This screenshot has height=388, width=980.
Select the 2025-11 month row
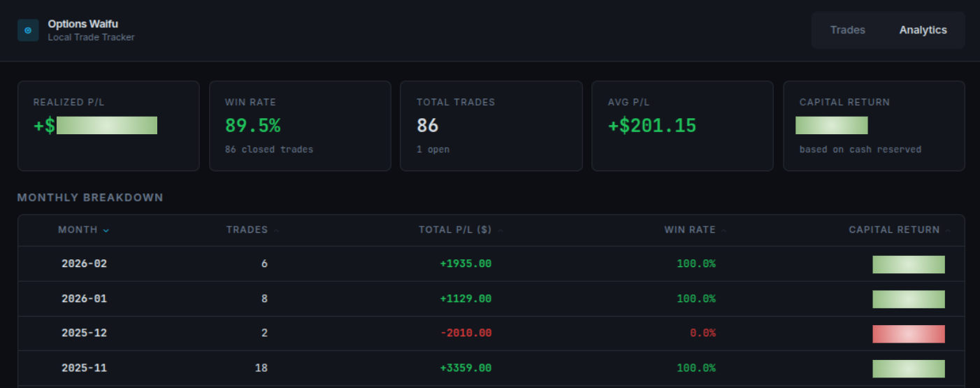(491, 368)
